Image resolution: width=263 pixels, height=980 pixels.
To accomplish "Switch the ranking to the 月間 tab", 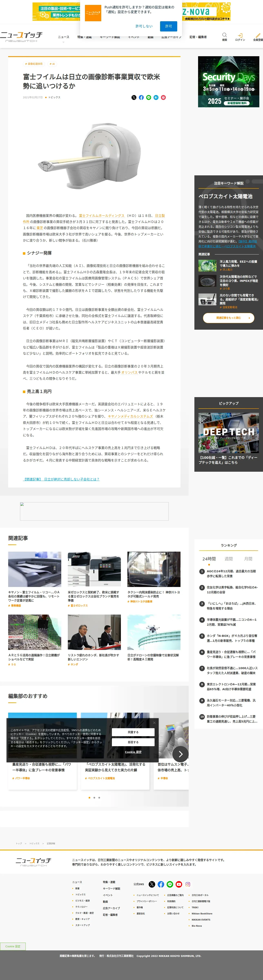I will 248,559.
